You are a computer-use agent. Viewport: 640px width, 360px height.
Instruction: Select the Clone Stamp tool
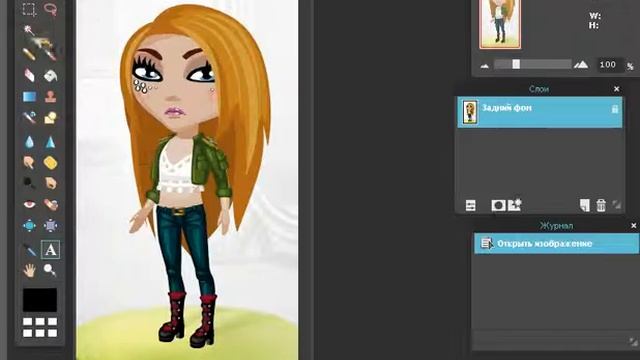[x=50, y=97]
